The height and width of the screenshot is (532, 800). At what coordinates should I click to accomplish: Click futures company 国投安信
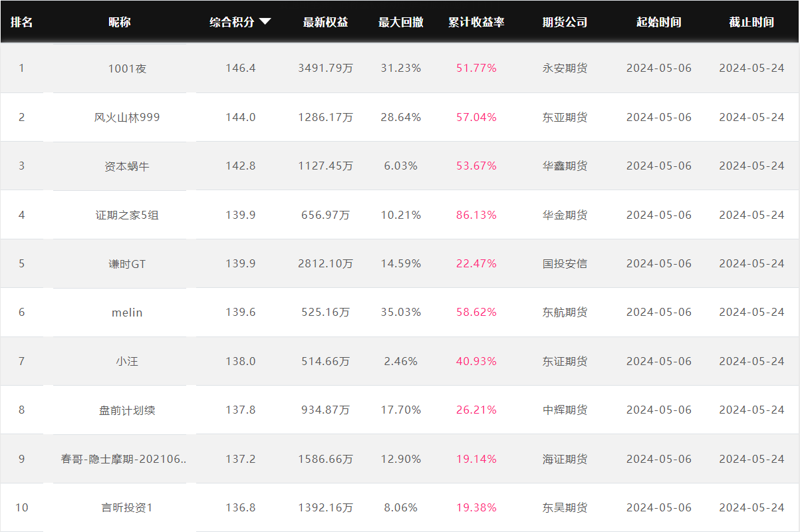(565, 263)
